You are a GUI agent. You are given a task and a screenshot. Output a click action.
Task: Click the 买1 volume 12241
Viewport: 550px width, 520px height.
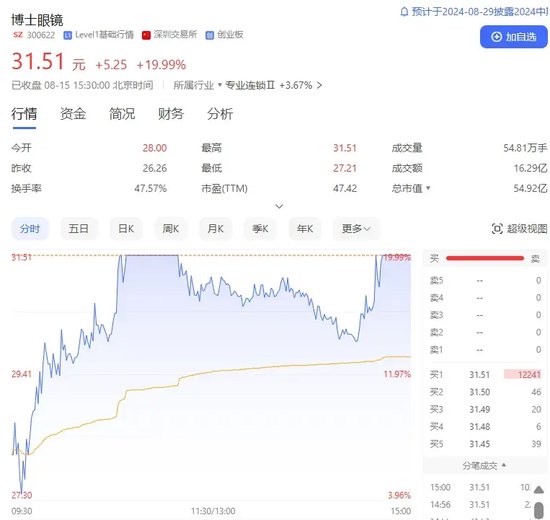529,375
